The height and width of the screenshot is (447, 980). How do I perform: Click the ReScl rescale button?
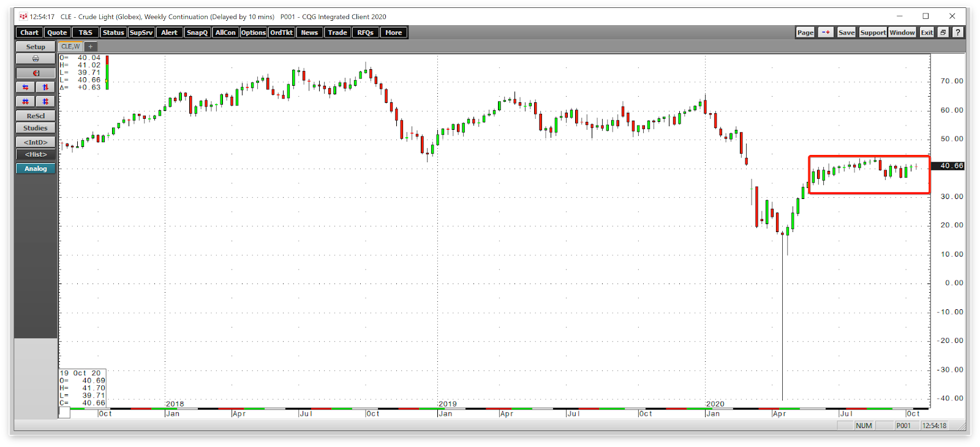click(x=36, y=116)
